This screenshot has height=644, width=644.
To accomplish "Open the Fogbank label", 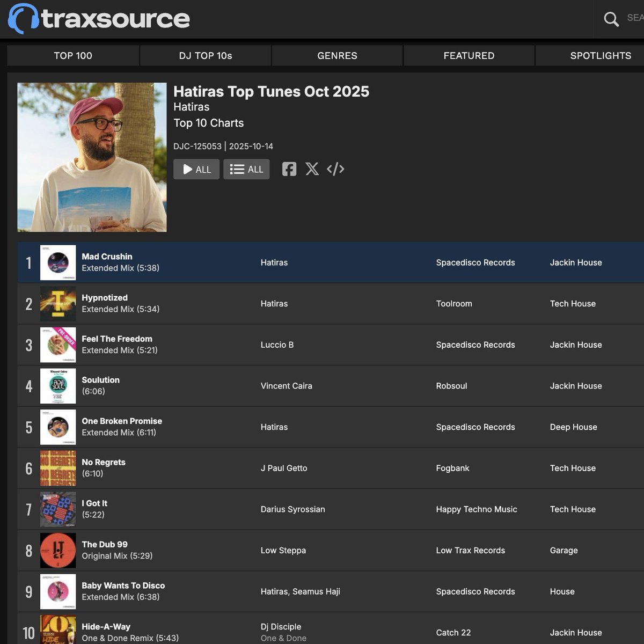I will click(452, 468).
